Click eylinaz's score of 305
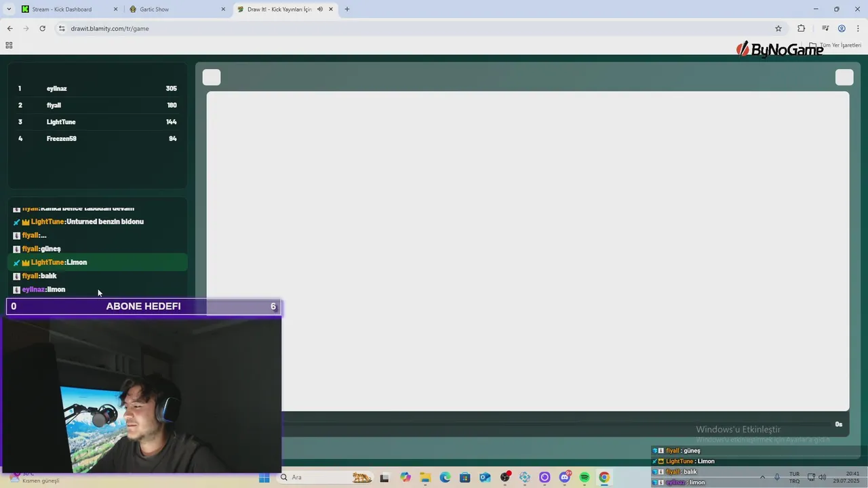Image resolution: width=868 pixels, height=488 pixels. coord(171,89)
